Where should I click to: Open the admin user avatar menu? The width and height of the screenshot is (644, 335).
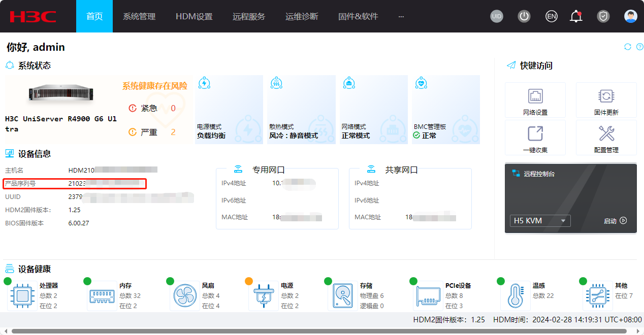(631, 16)
